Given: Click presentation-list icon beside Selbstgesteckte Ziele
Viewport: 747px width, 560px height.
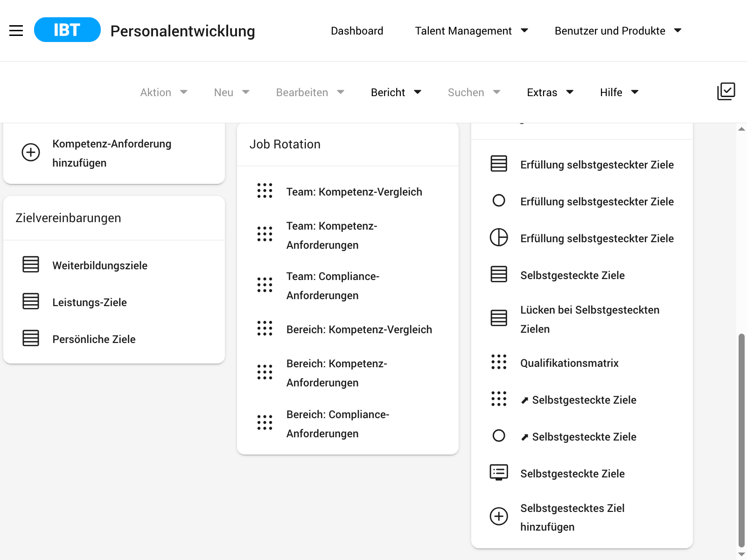Looking at the screenshot, I should point(499,473).
